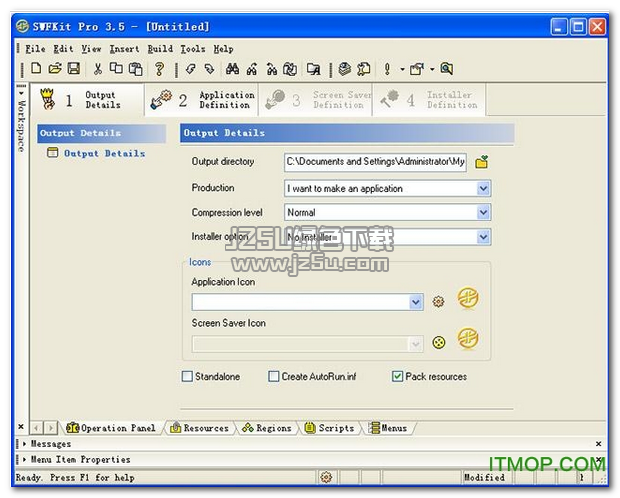Open the Insert menu
This screenshot has height=498, width=620.
(x=124, y=49)
